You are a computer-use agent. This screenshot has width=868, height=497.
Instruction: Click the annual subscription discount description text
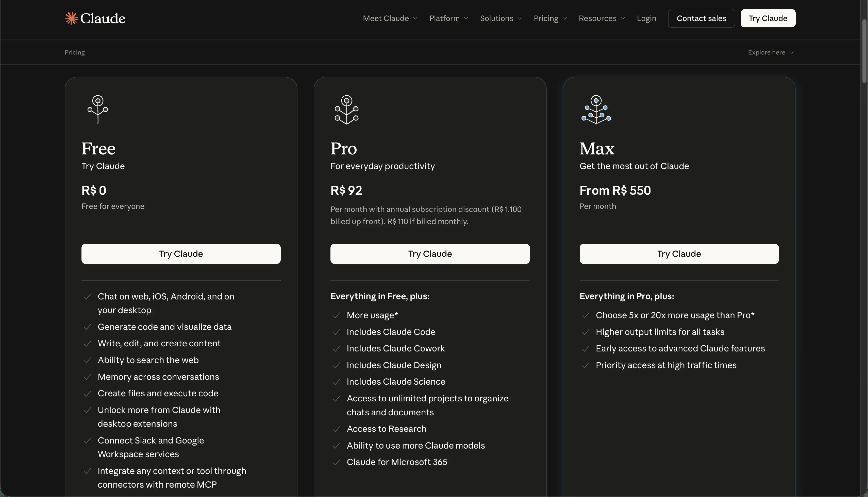[x=426, y=215]
